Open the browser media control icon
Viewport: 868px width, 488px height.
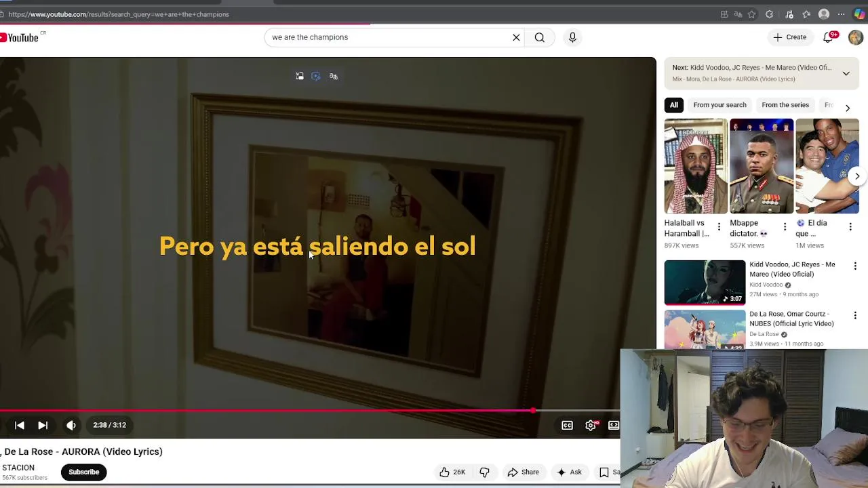pos(789,14)
